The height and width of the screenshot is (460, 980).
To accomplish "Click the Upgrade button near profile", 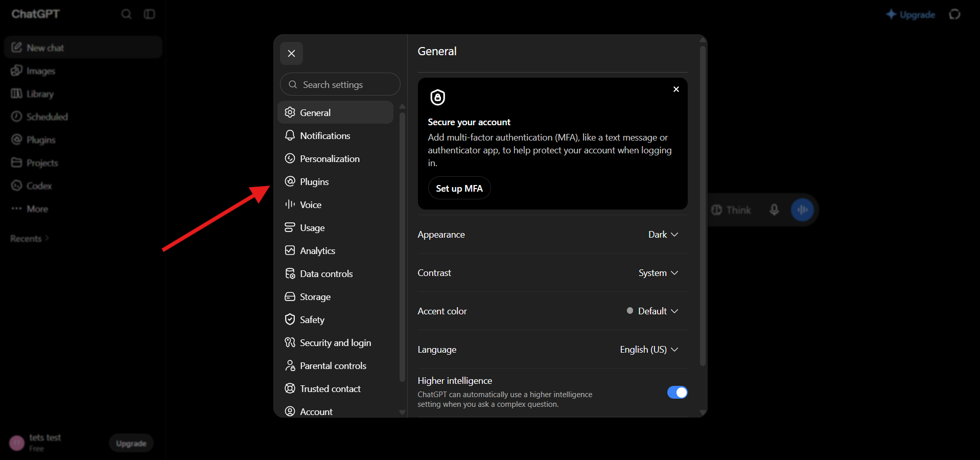I will (131, 443).
